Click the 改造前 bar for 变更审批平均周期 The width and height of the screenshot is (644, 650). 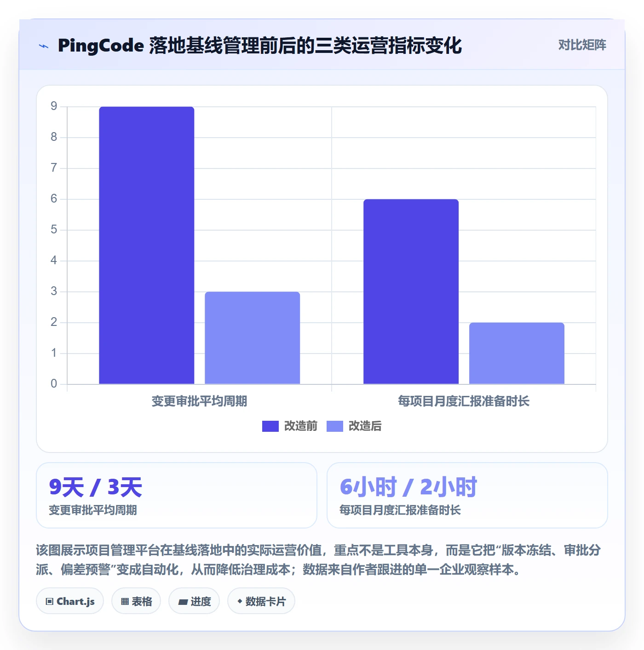pos(147,245)
